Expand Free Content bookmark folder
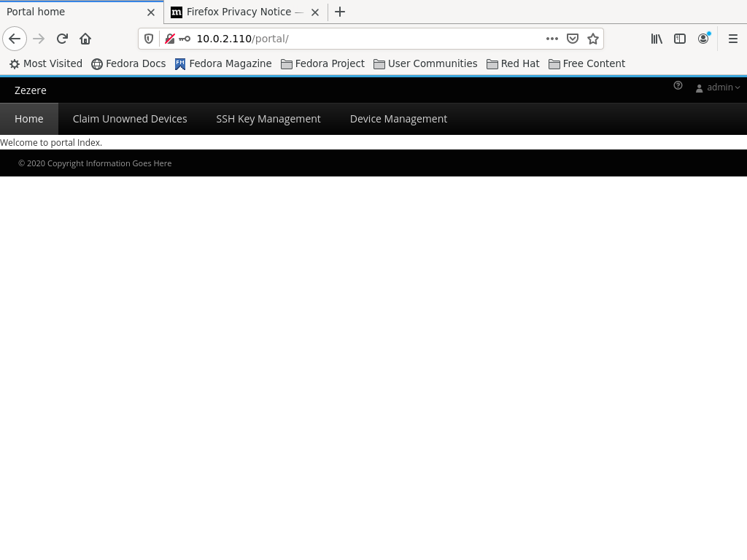The height and width of the screenshot is (560, 747). pos(587,64)
